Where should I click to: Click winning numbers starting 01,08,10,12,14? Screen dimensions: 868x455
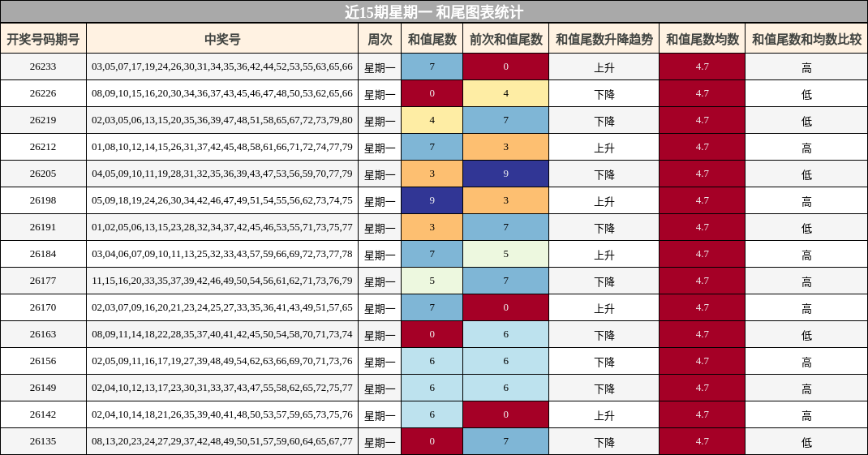[x=222, y=147]
